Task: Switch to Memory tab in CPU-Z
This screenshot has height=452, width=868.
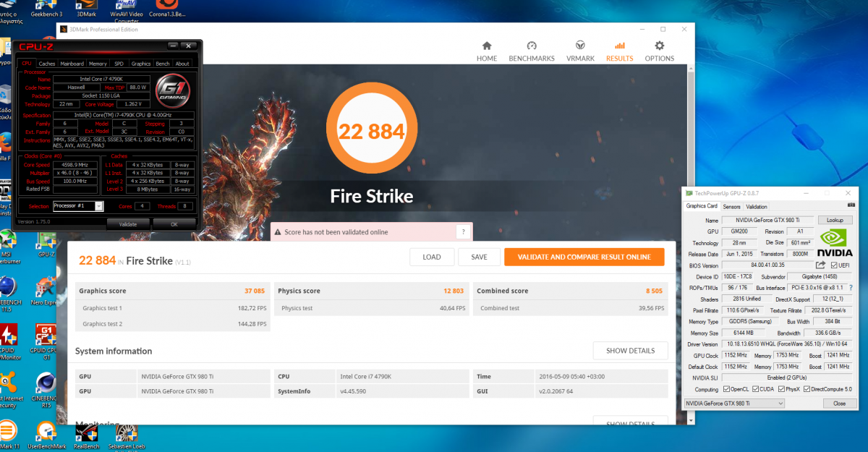Action: pyautogui.click(x=98, y=64)
